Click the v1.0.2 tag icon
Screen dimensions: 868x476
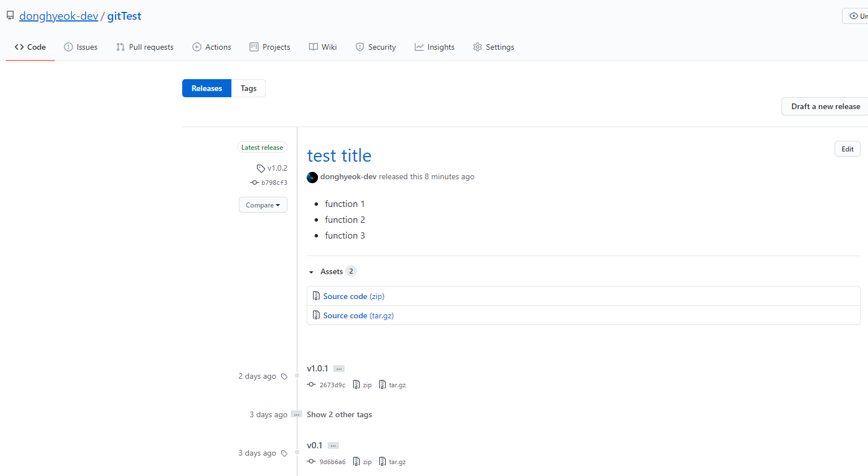click(x=261, y=168)
